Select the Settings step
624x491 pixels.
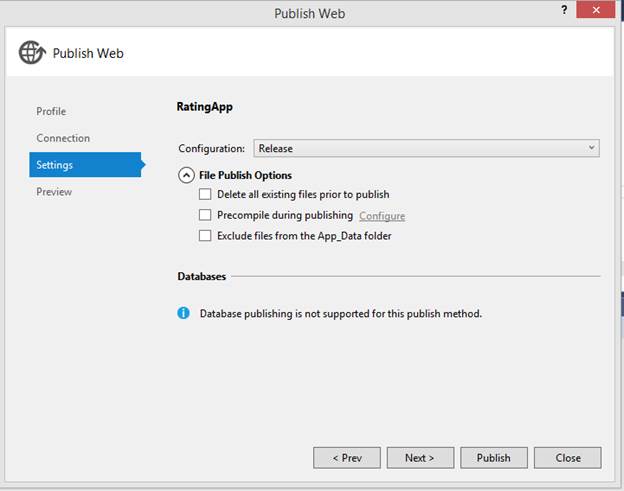point(55,165)
